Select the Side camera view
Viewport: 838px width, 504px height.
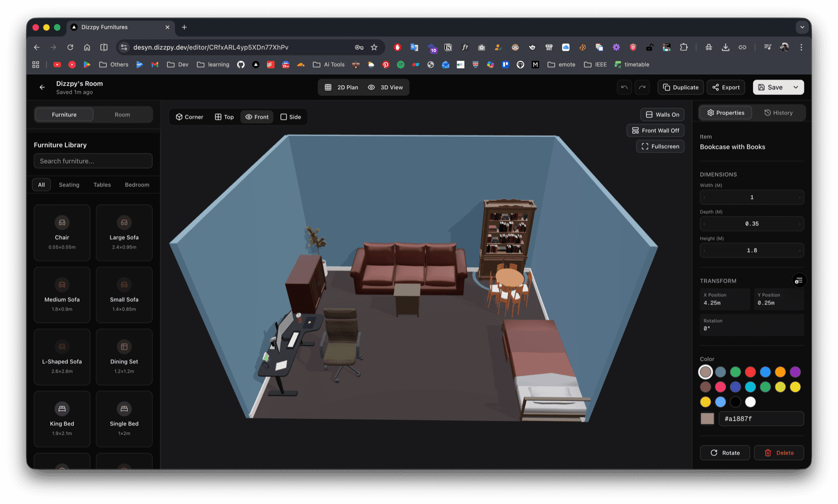point(291,117)
